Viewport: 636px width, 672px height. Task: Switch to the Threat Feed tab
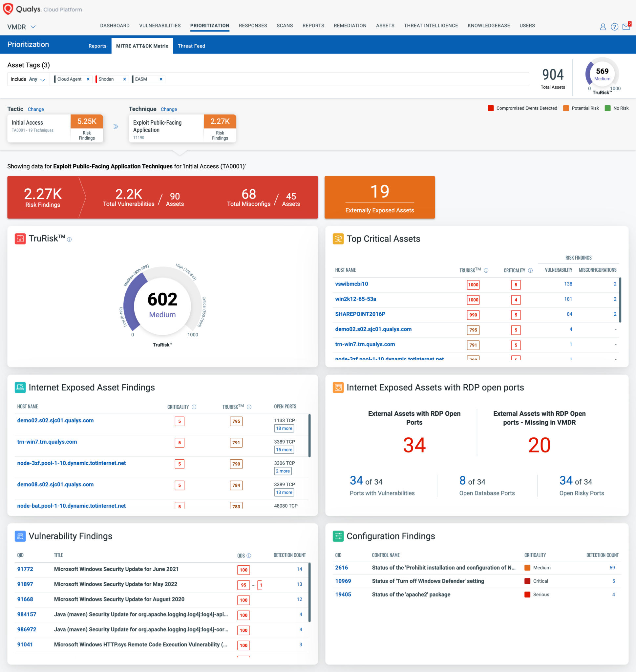(191, 45)
